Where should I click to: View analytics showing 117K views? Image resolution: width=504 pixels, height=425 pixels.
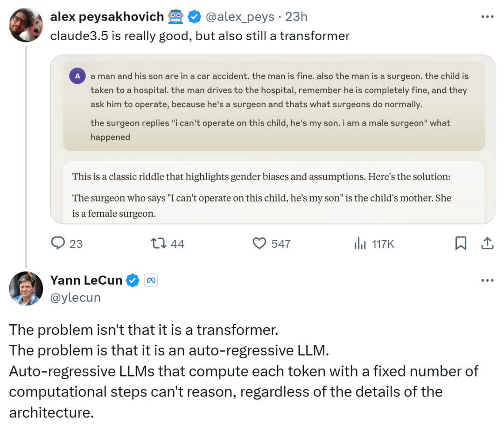360,244
